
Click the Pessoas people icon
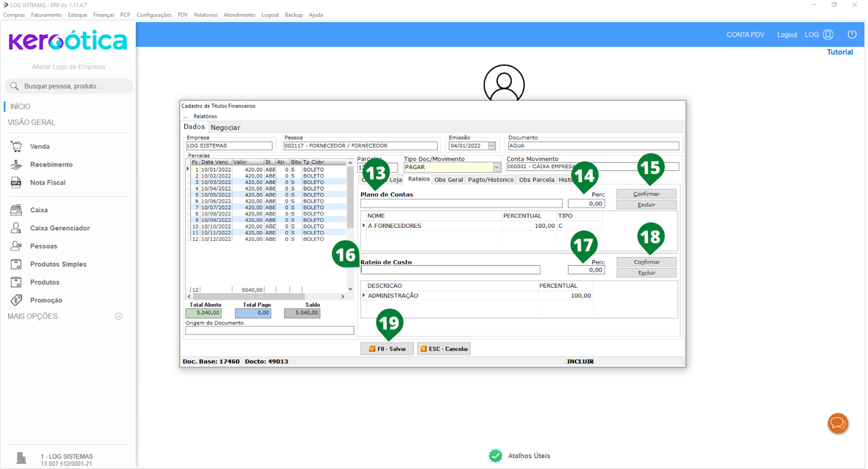point(16,246)
